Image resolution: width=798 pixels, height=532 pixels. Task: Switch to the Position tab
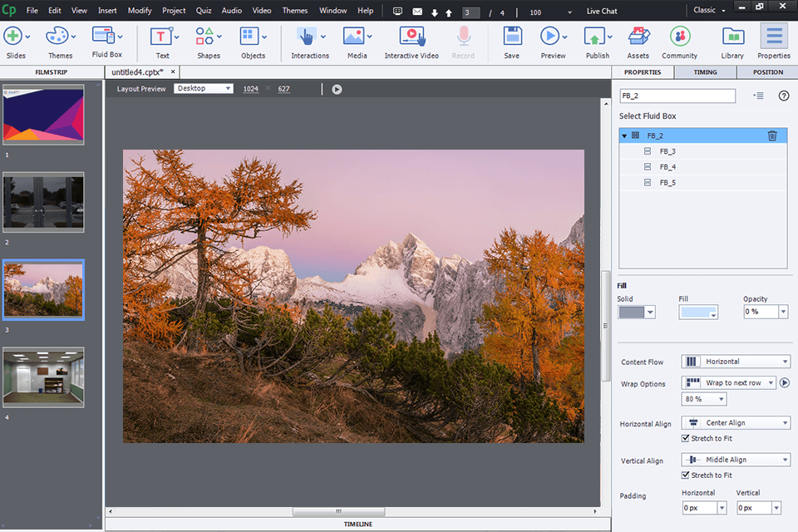pos(768,72)
